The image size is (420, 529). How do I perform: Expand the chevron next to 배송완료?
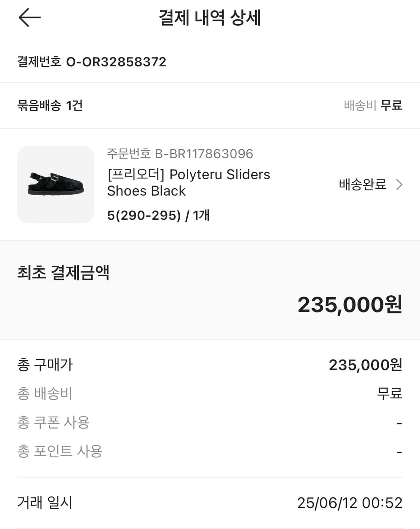point(399,184)
